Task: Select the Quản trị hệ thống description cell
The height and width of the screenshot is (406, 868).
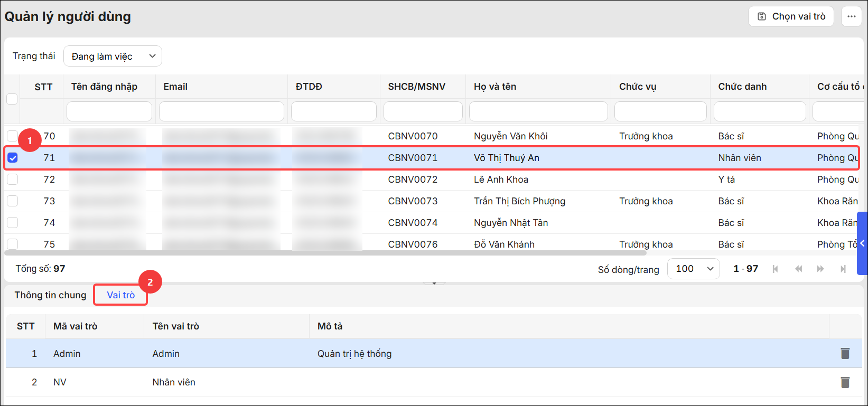Action: point(354,354)
